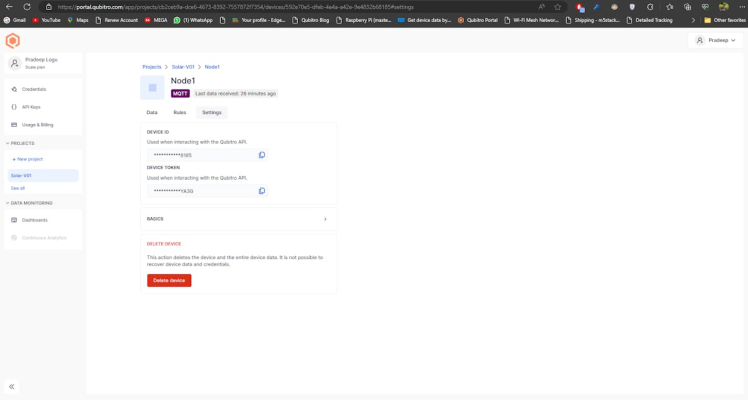Open Other favorites folder
Screen dimensions: 748x400
[725, 21]
